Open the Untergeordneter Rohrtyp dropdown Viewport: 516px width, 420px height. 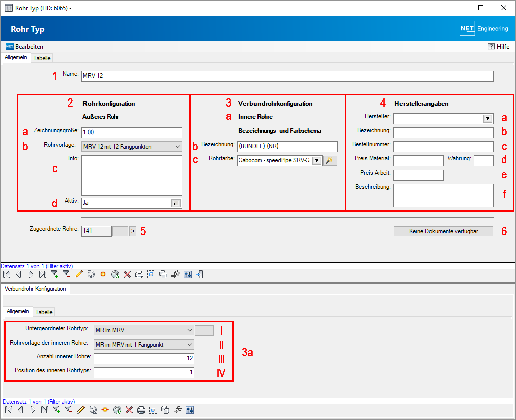click(143, 330)
